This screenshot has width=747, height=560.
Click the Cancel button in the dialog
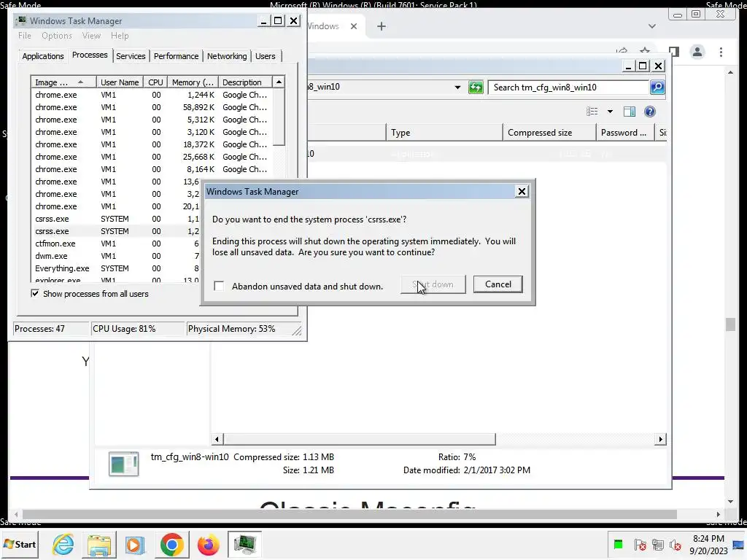click(x=498, y=284)
